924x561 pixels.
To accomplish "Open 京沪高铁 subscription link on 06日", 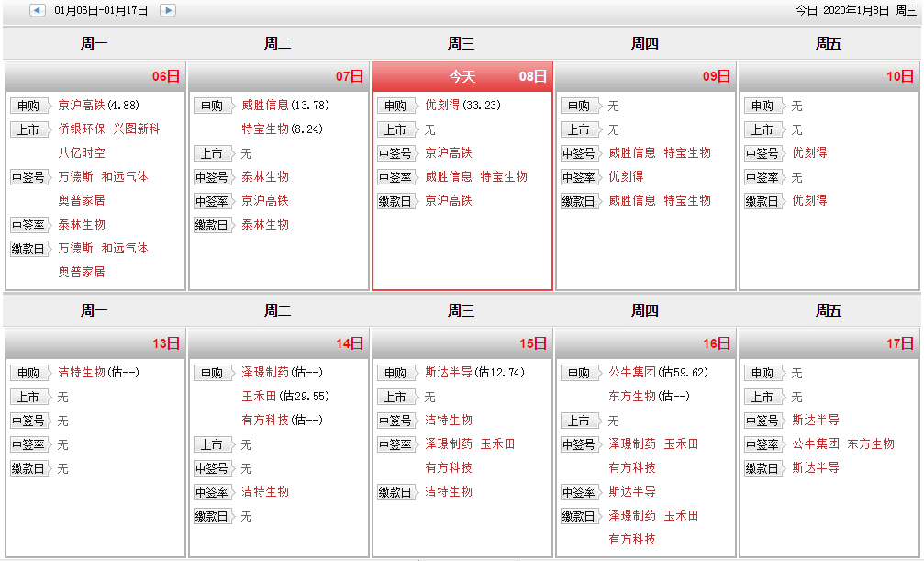I will [x=82, y=105].
